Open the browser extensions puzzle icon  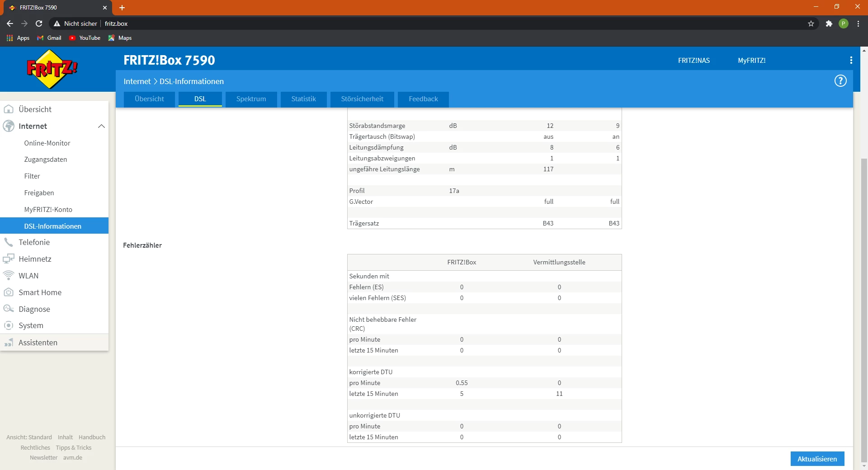(829, 23)
